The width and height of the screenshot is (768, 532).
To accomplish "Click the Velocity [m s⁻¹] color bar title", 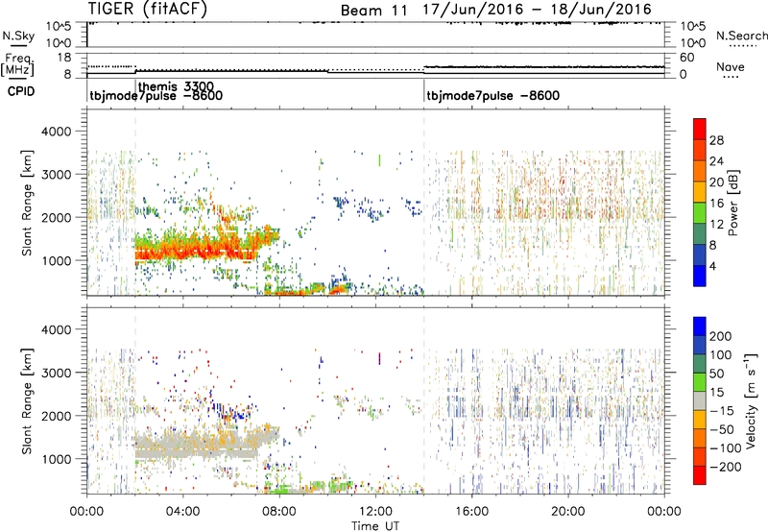I will tap(751, 400).
